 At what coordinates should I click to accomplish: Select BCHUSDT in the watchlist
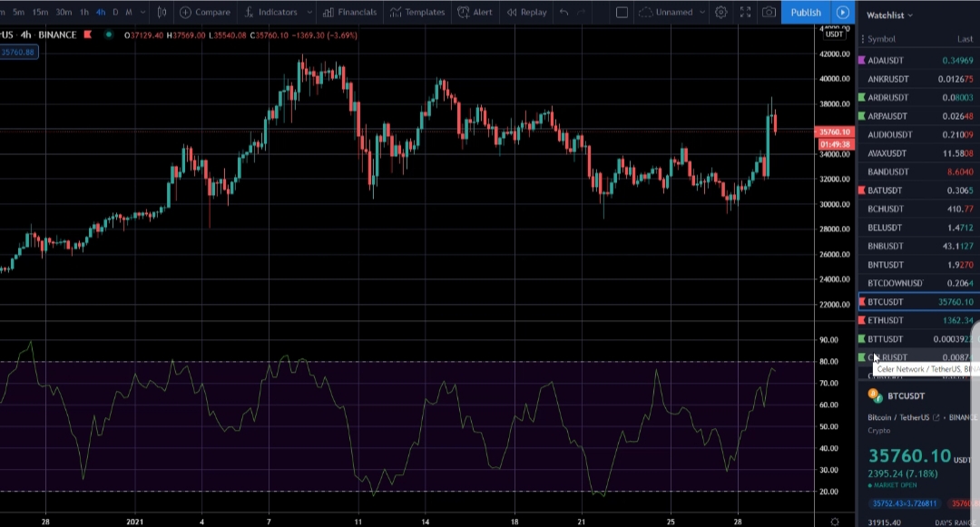pyautogui.click(x=918, y=209)
